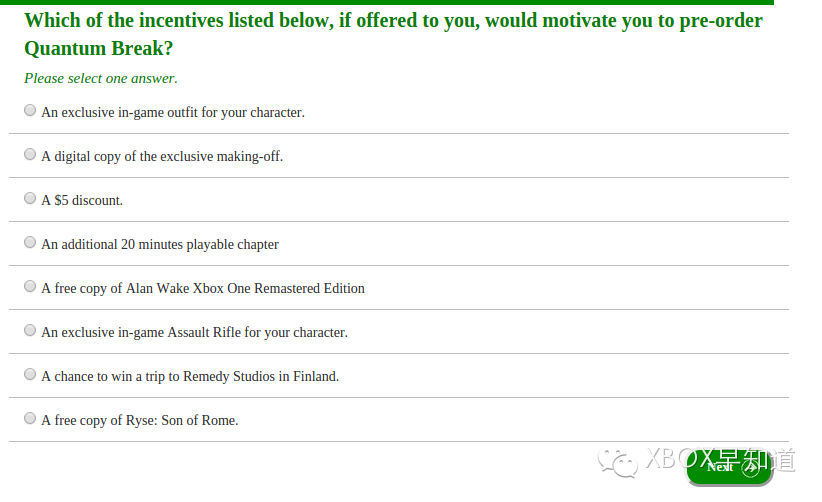This screenshot has height=502, width=822.
Task: Click the 'in-game outfit for your character' text
Action: pos(211,113)
